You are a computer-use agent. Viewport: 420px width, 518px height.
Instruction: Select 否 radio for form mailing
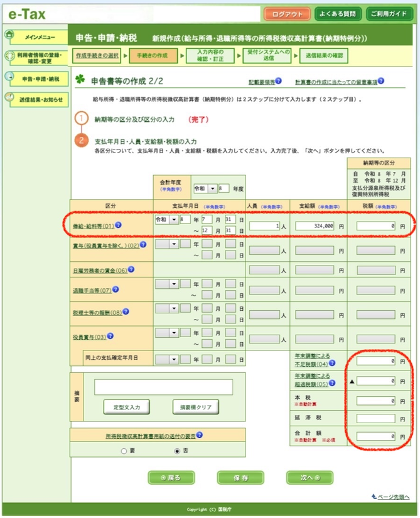coord(177,451)
